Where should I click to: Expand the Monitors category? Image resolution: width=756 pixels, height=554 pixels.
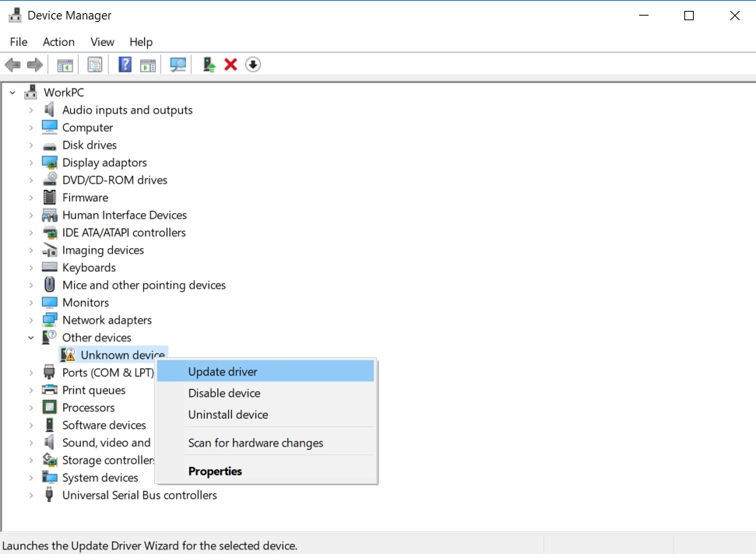click(x=31, y=303)
